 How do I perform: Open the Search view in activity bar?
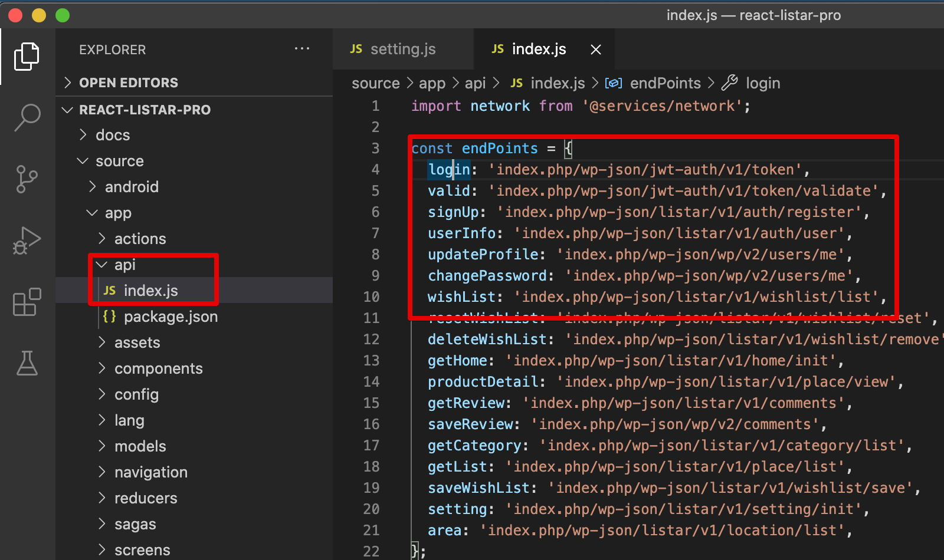(27, 117)
